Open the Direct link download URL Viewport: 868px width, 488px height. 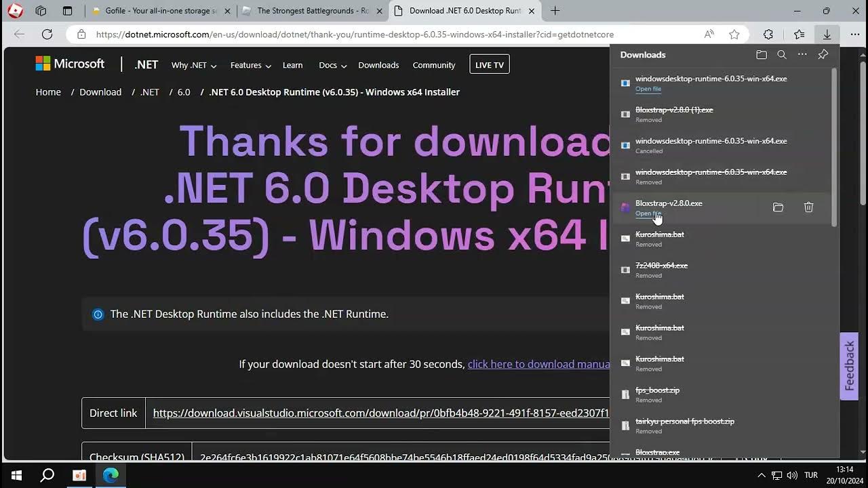[x=381, y=413]
